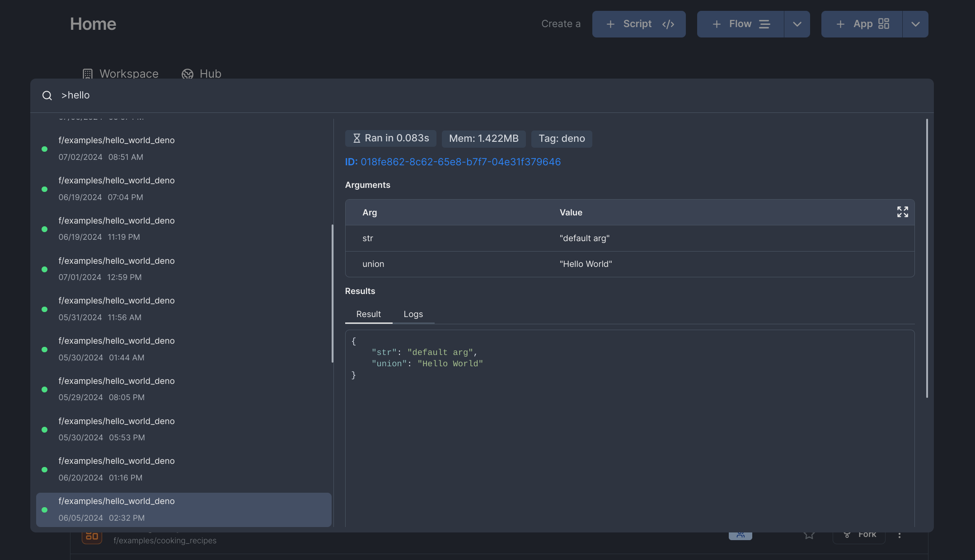Create a new Script
The height and width of the screenshot is (560, 975).
tap(638, 24)
